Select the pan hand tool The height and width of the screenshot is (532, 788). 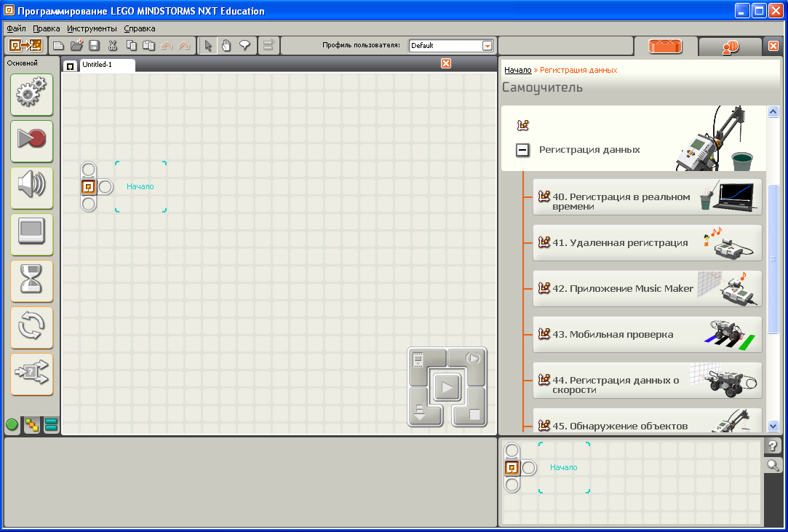(227, 46)
